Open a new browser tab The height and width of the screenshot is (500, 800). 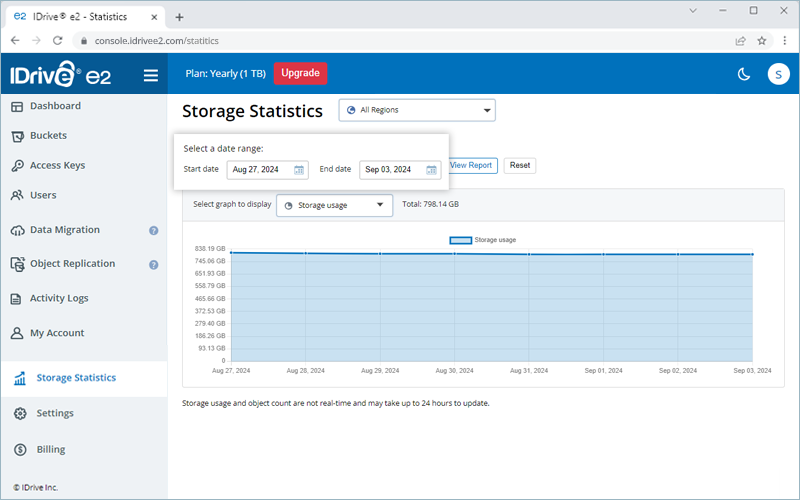click(179, 16)
